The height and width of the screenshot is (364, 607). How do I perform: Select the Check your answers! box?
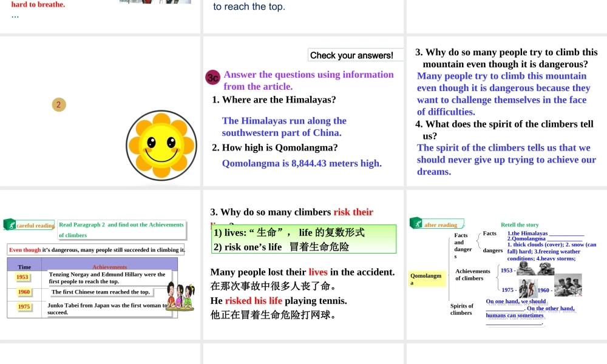(355, 55)
